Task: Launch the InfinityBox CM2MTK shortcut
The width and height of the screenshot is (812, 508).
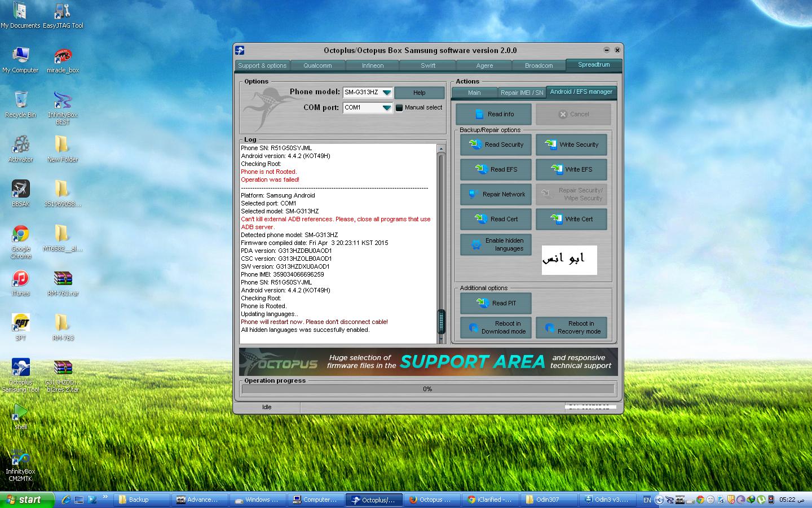Action: tap(20, 465)
